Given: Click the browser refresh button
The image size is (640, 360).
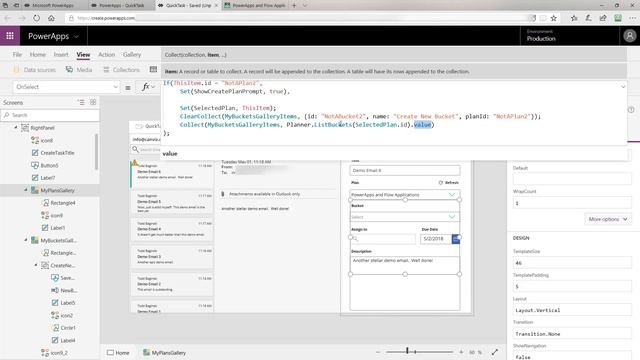Looking at the screenshot, I should pyautogui.click(x=37, y=18).
